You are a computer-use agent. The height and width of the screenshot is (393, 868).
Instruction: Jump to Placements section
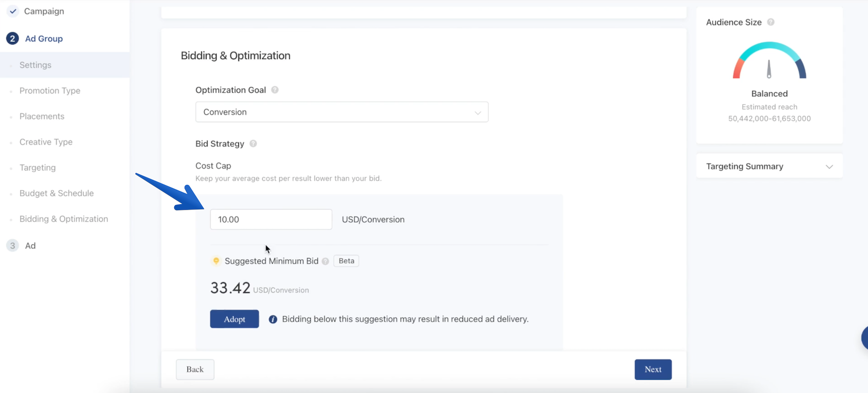pyautogui.click(x=42, y=117)
